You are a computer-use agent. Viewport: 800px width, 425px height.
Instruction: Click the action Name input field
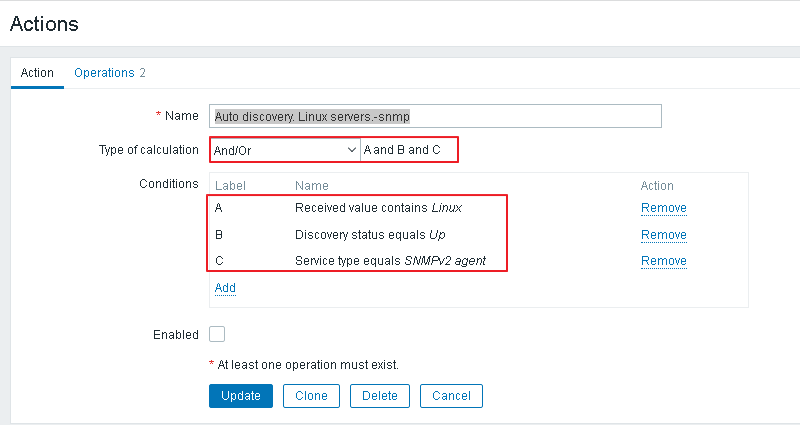click(x=436, y=116)
